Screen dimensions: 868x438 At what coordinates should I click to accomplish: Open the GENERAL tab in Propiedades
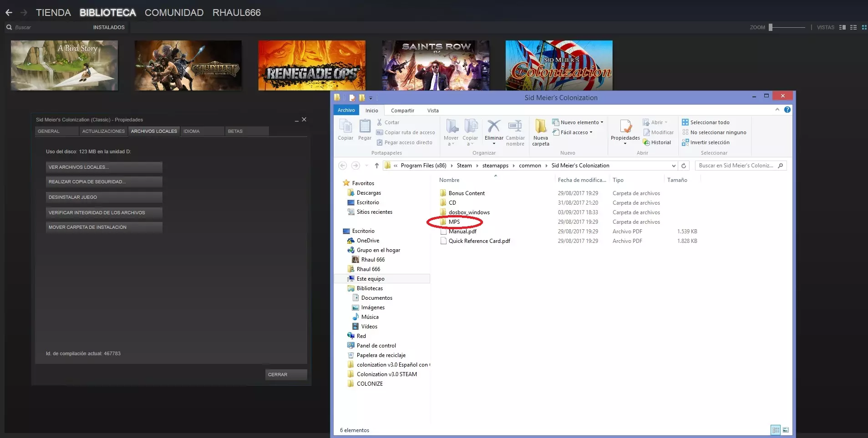(x=56, y=131)
